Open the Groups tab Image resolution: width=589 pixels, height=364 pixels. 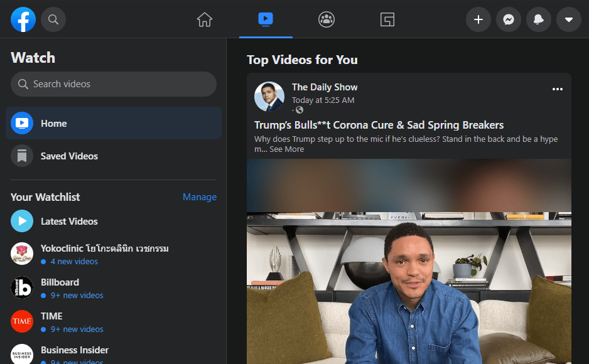327,19
